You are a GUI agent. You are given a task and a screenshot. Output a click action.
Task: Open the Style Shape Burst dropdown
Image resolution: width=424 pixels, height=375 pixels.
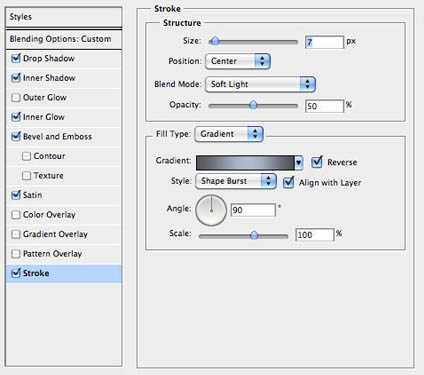pos(236,181)
